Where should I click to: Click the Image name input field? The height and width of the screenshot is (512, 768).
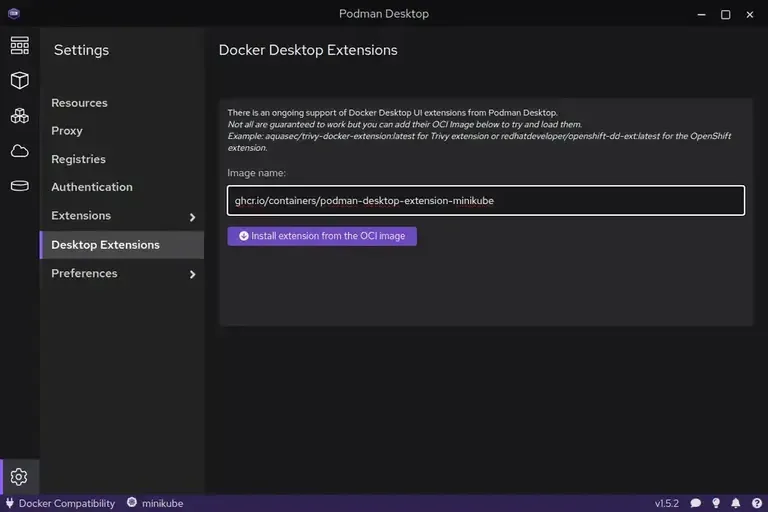tap(486, 200)
